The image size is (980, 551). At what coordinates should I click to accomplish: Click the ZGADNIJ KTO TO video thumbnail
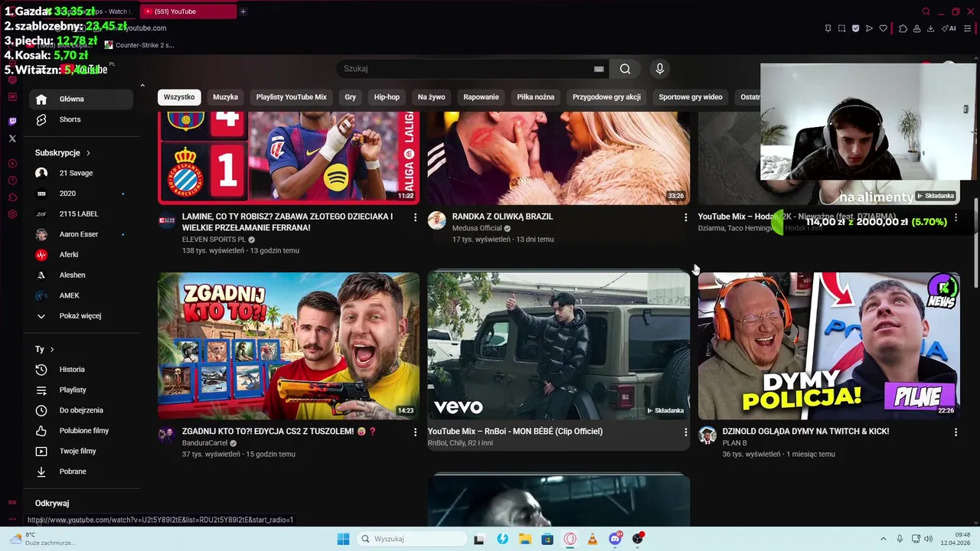(x=289, y=346)
